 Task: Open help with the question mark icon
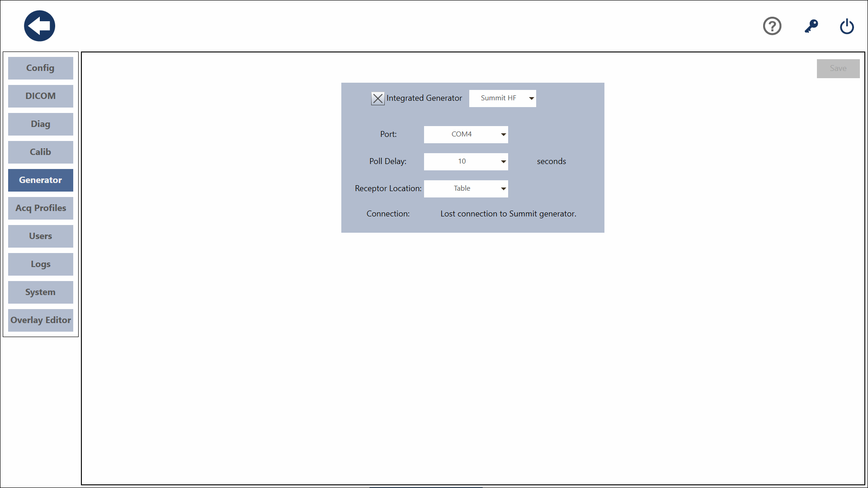pyautogui.click(x=772, y=26)
